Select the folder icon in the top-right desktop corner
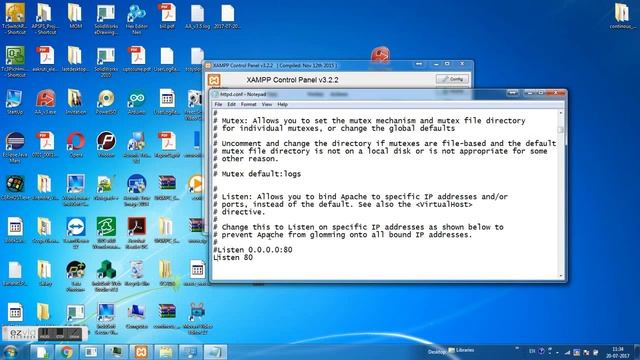Screen dimensions: 640x360 pyautogui.click(x=622, y=16)
